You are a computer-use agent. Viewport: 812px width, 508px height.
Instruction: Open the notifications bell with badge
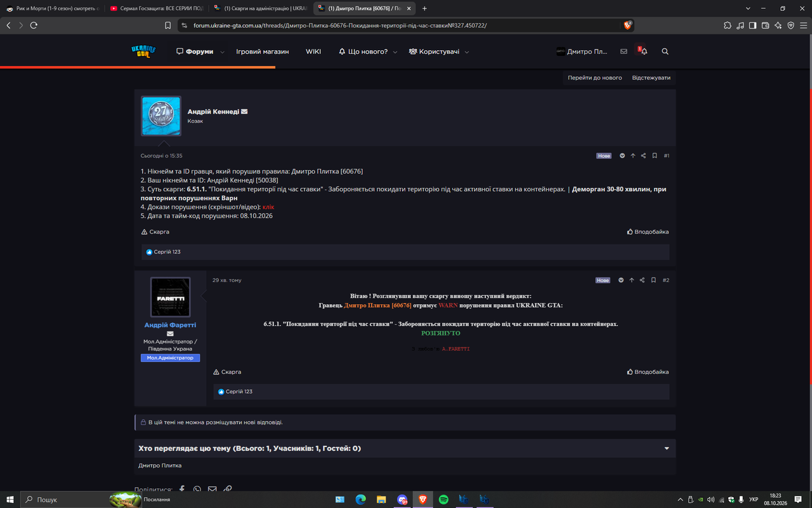(x=642, y=51)
